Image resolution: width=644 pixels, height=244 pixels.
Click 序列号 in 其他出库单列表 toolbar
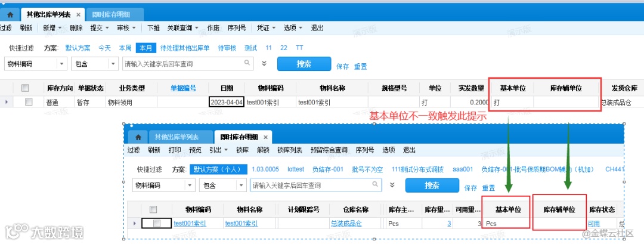[x=237, y=28]
